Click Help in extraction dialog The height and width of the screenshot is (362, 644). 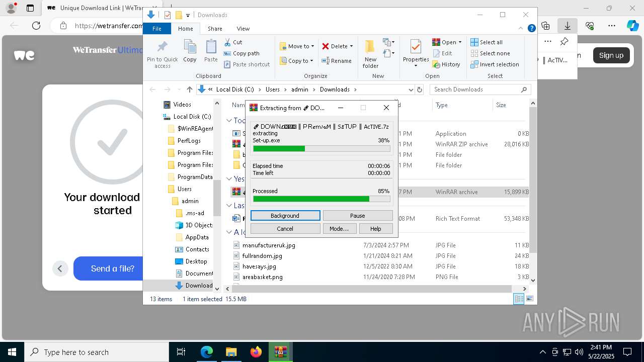(376, 229)
